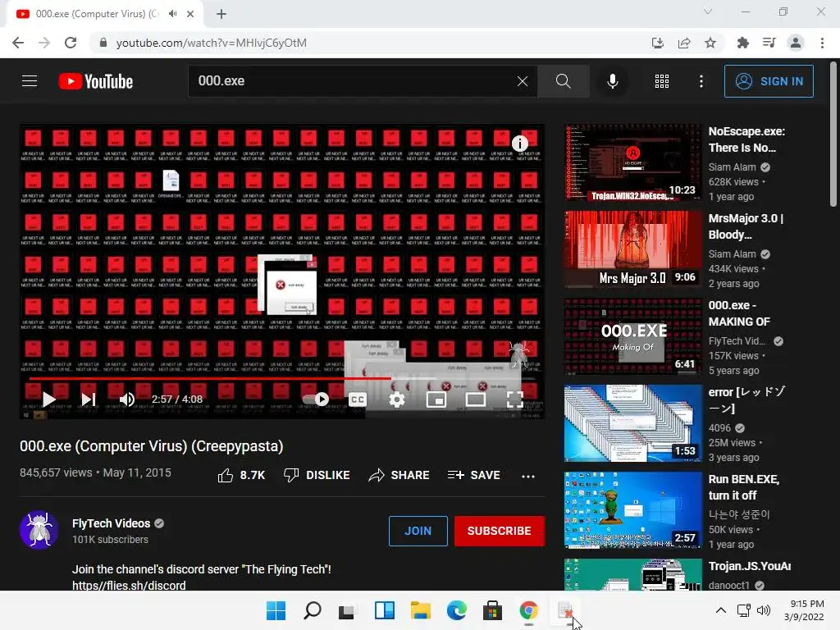Open the error video by 4096

pyautogui.click(x=632, y=423)
